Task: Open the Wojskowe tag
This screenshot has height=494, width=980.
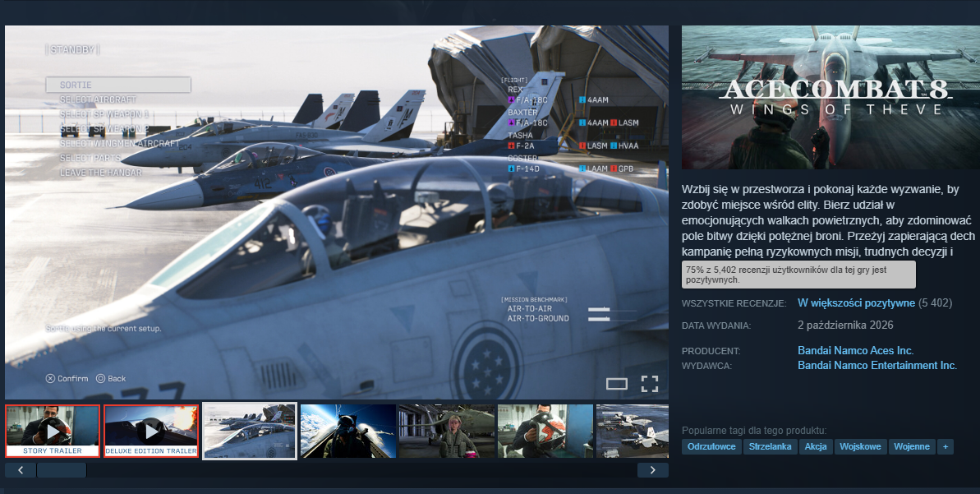Action: click(x=860, y=446)
